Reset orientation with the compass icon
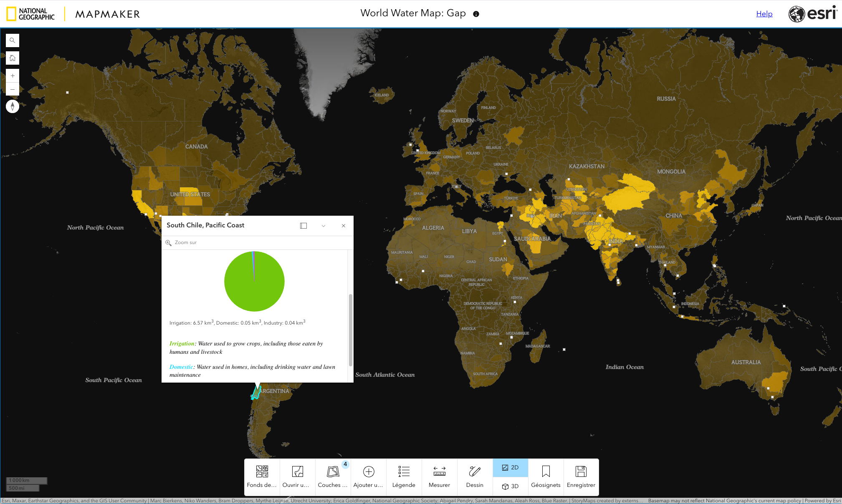Viewport: 842px width, 504px height. point(13,106)
